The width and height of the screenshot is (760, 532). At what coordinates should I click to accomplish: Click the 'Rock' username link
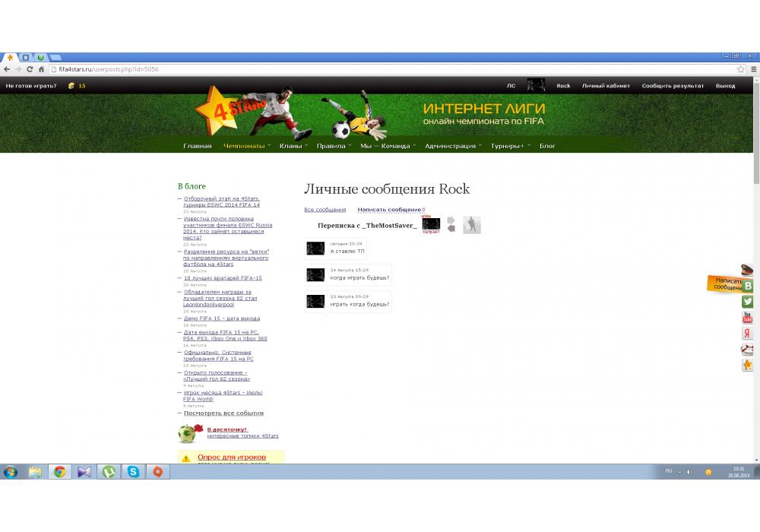pos(563,86)
